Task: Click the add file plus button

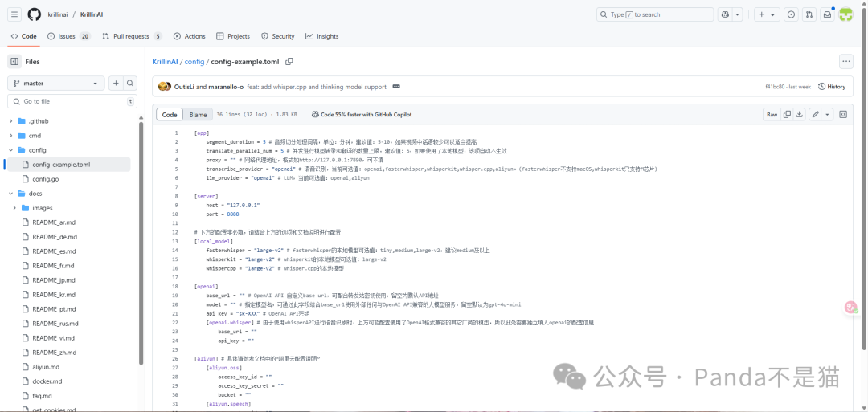Action: (116, 83)
